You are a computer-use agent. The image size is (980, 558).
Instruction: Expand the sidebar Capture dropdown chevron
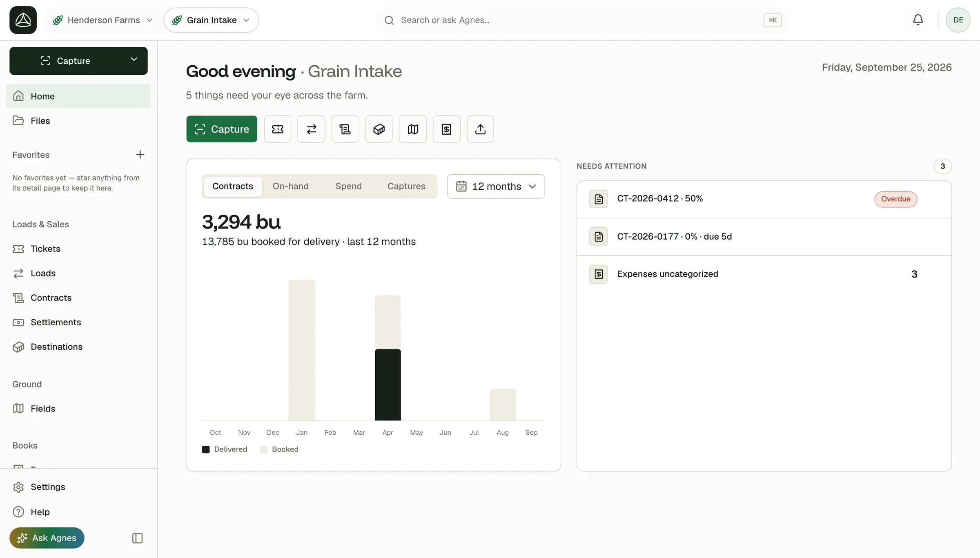pos(134,60)
